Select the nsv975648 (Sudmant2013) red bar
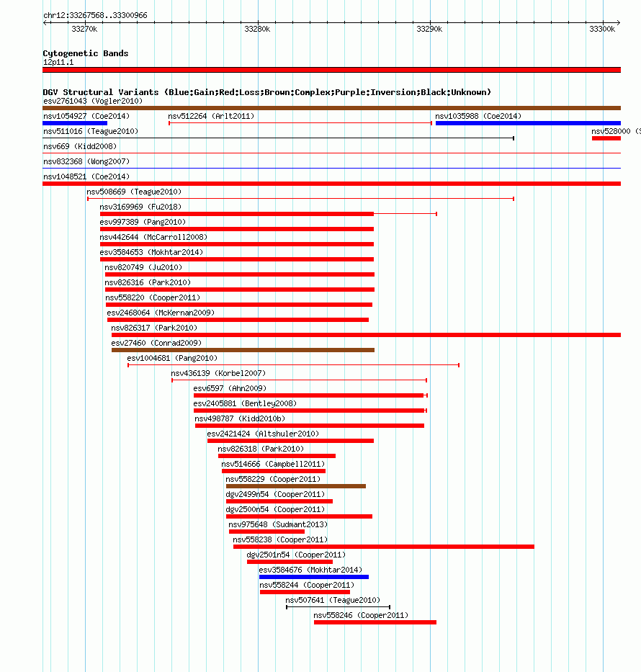 (267, 532)
